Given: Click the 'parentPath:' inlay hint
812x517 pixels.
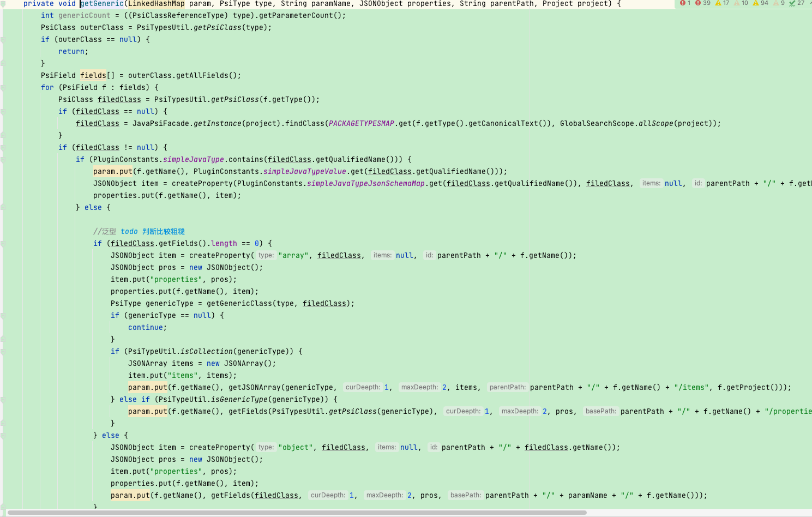Looking at the screenshot, I should pos(508,388).
